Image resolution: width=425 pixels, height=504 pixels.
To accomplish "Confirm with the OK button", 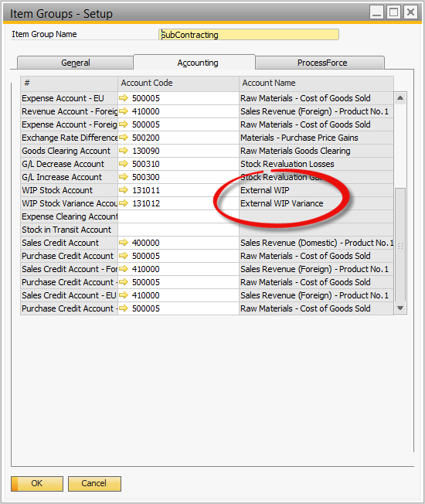I will click(x=37, y=483).
